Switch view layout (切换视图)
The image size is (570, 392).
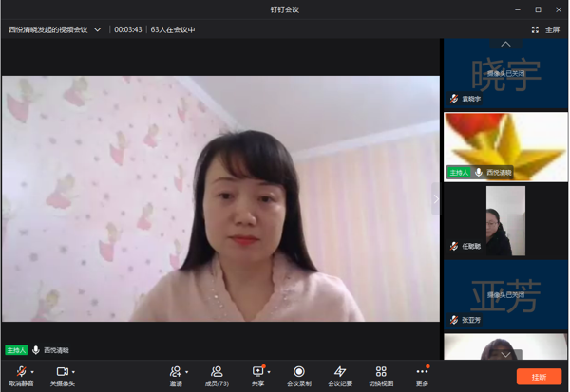pos(381,373)
